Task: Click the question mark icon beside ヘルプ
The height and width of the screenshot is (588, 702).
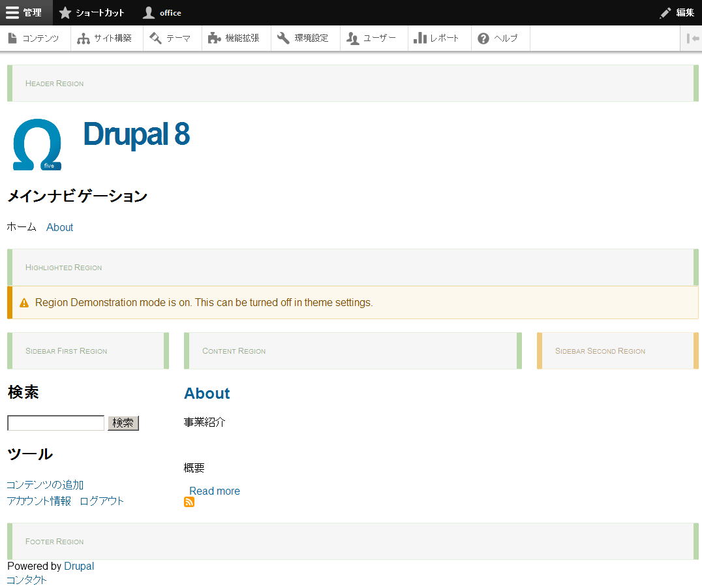Action: (x=483, y=39)
